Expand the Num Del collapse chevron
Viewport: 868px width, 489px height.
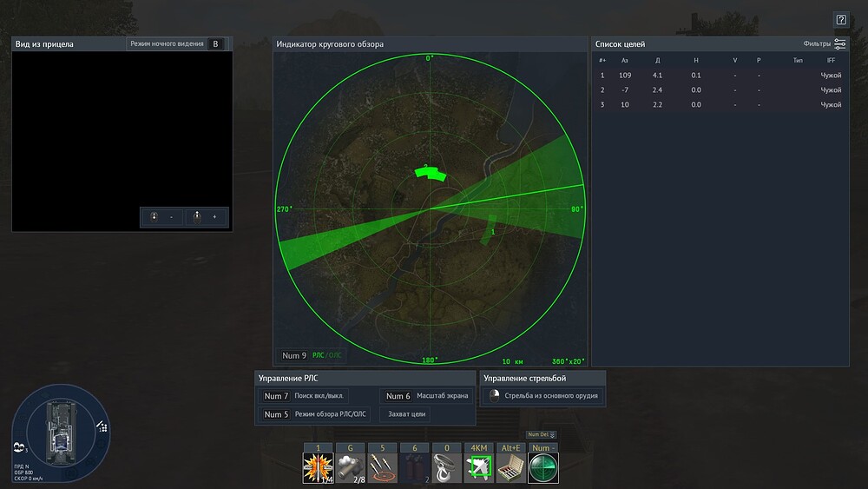point(552,435)
